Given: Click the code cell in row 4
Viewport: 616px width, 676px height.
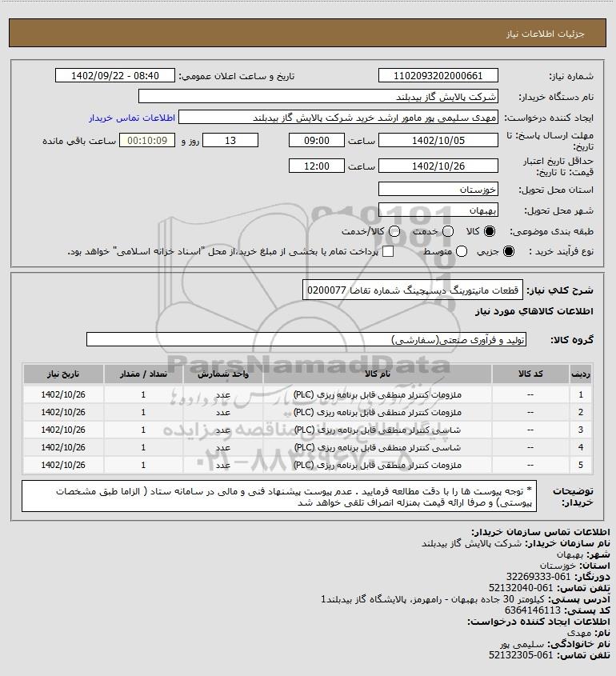Looking at the screenshot, I should (x=530, y=447).
